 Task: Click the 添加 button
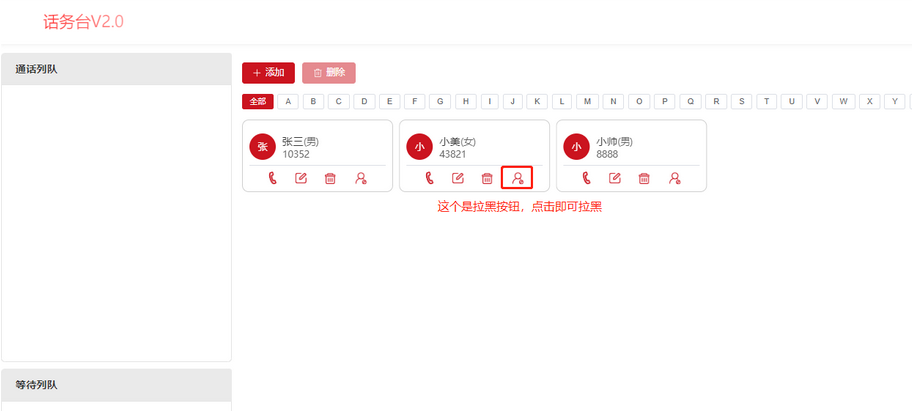(x=268, y=72)
